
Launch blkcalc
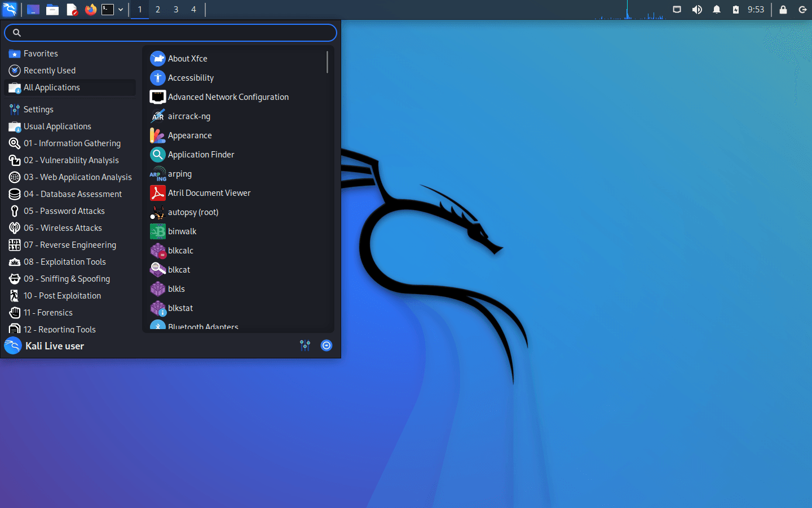click(236, 251)
